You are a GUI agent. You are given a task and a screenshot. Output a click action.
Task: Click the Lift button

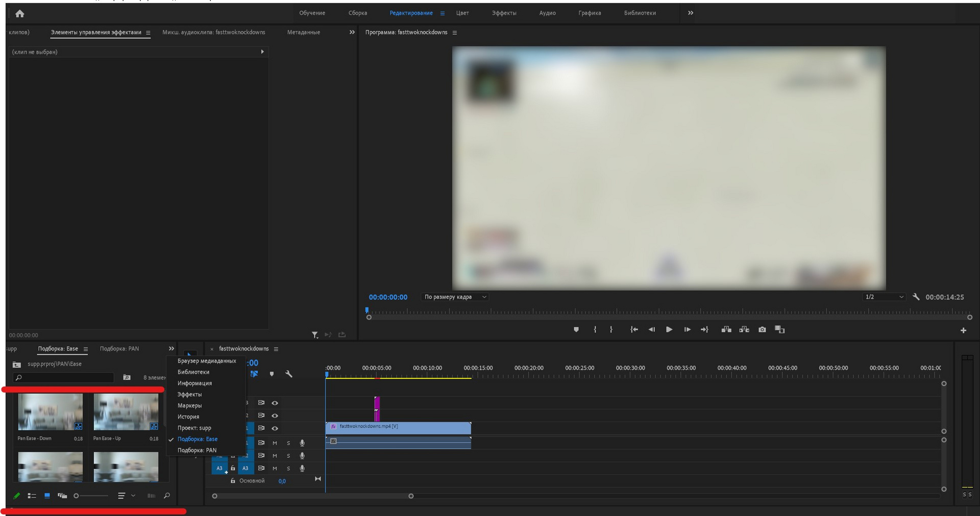coord(726,330)
